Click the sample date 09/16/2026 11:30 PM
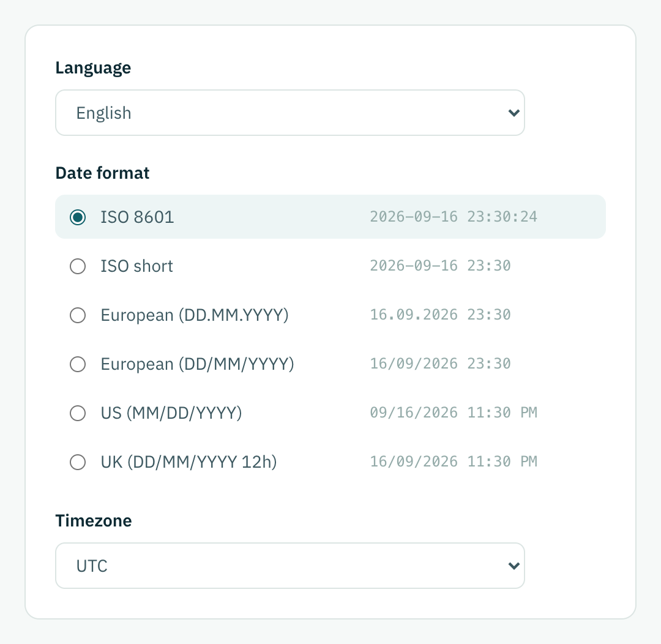The height and width of the screenshot is (644, 661). [x=454, y=413]
